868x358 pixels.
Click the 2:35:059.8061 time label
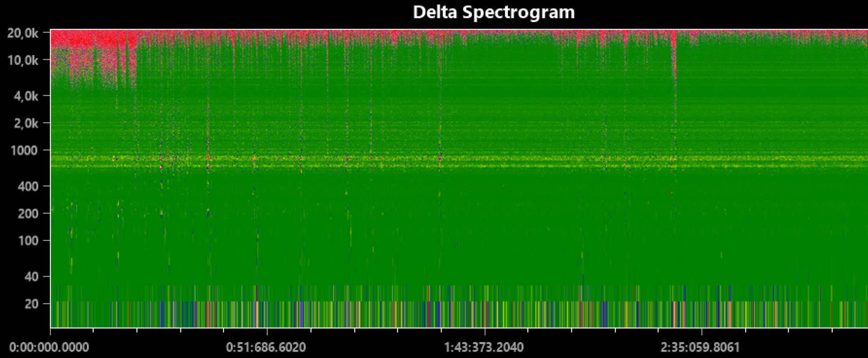click(700, 347)
